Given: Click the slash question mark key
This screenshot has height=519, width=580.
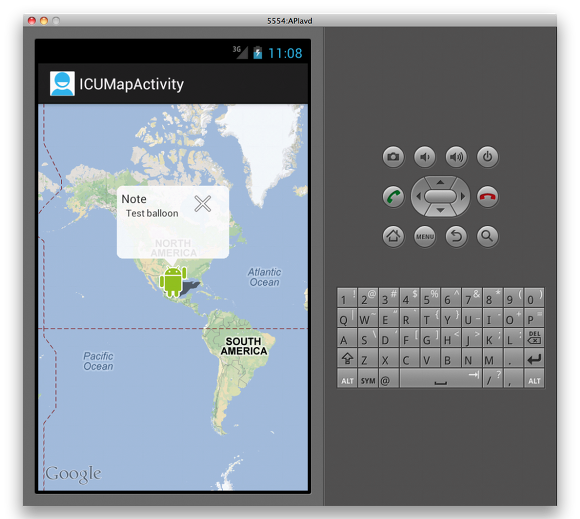Looking at the screenshot, I should pyautogui.click(x=493, y=379).
